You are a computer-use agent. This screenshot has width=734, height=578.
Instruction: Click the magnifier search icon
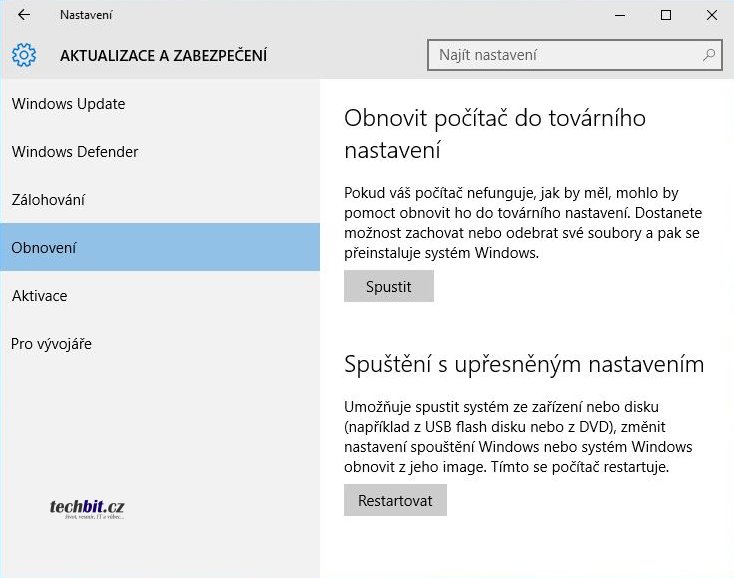(x=709, y=55)
